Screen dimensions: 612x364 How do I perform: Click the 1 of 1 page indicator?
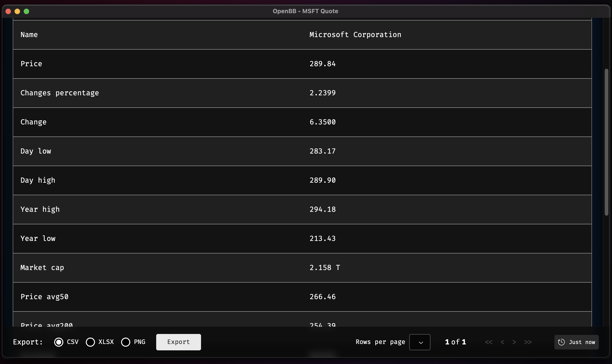[x=455, y=342]
